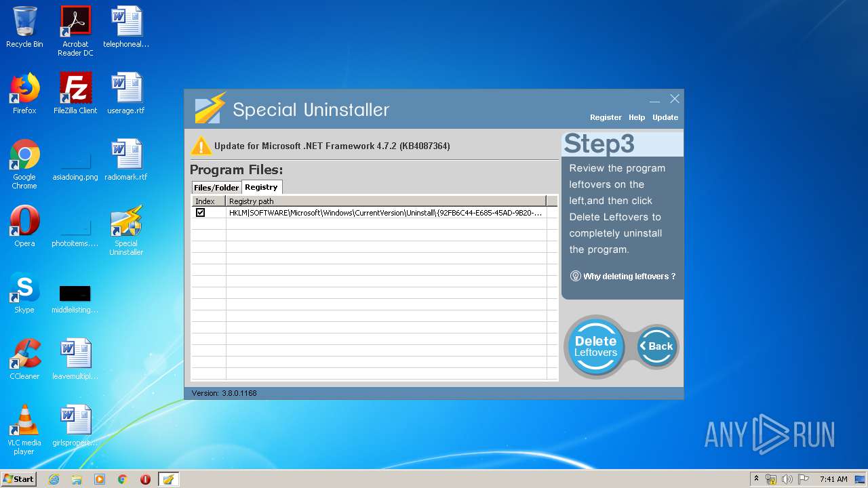The height and width of the screenshot is (488, 868).
Task: Open the Recycle Bin desktop icon
Action: [24, 27]
